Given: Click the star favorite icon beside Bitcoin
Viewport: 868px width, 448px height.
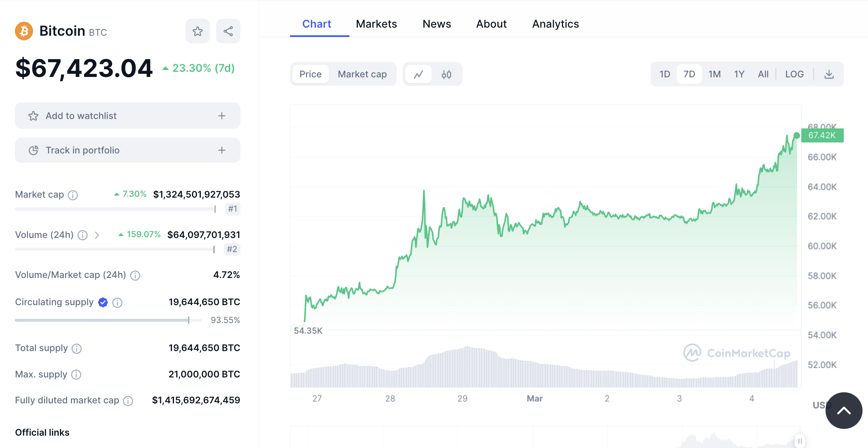Looking at the screenshot, I should click(197, 31).
